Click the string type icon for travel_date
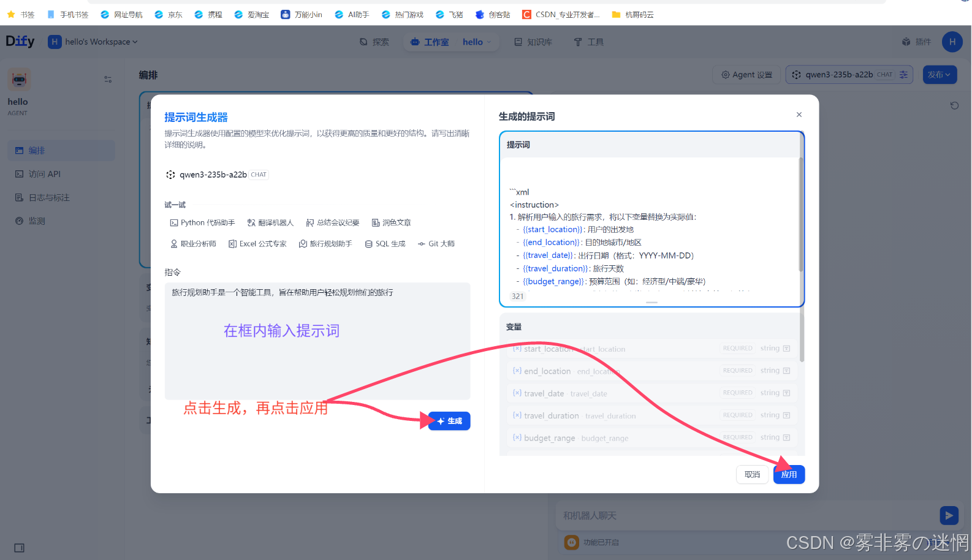 786,393
